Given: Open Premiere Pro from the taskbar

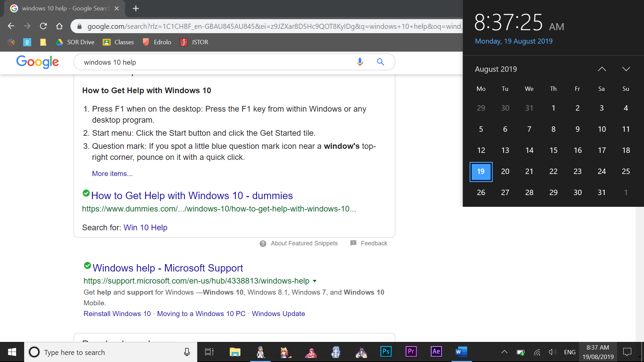Looking at the screenshot, I should tap(411, 352).
